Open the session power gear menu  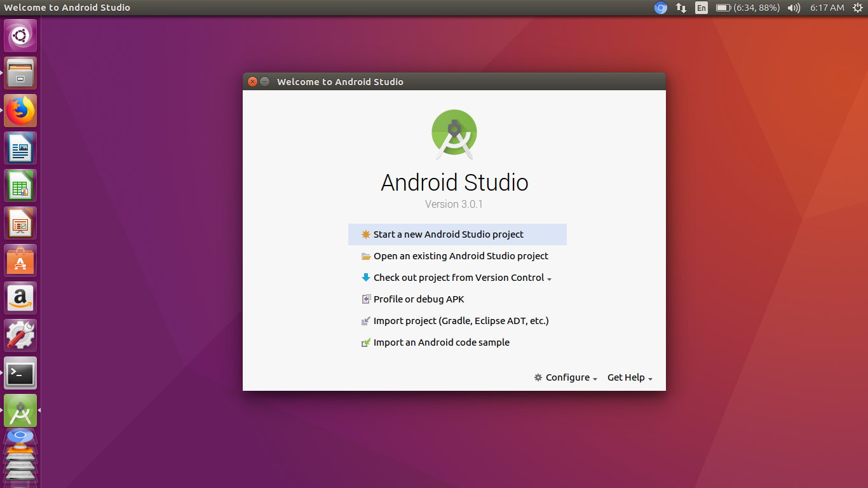pos(857,8)
